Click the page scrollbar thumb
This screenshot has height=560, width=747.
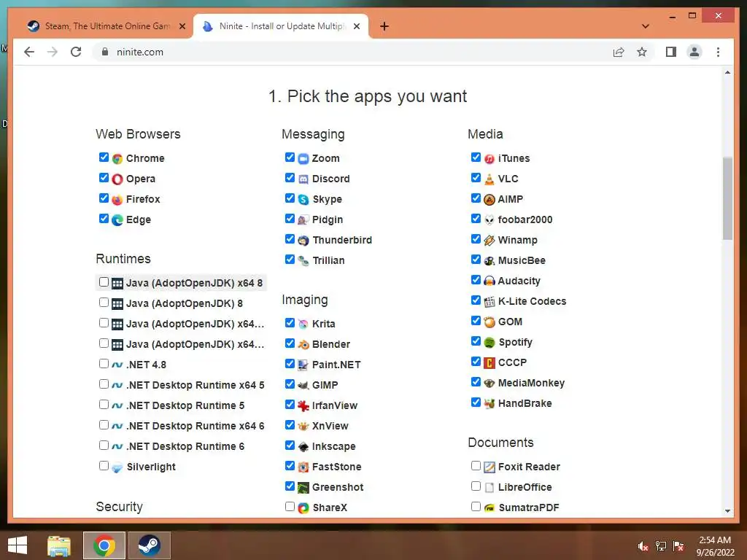pos(727,198)
